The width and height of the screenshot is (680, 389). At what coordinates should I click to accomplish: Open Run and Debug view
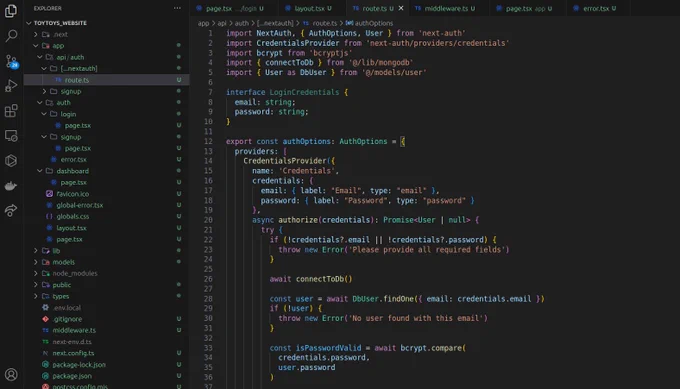click(x=11, y=86)
